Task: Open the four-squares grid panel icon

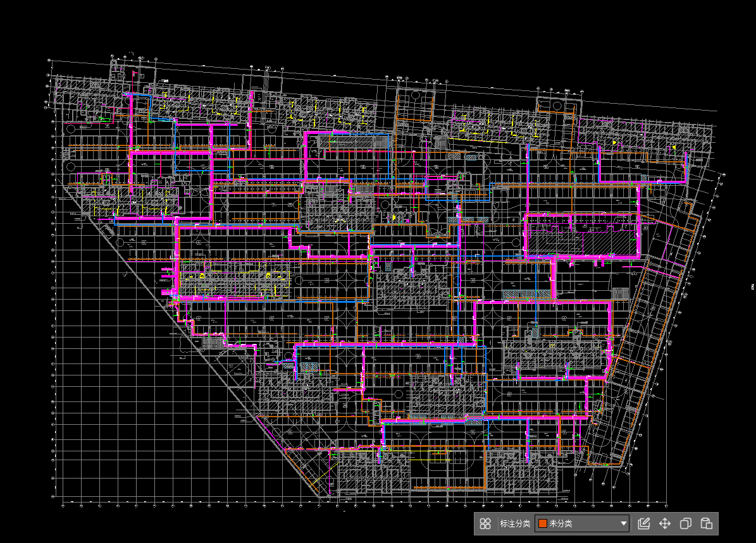Action: click(x=485, y=523)
